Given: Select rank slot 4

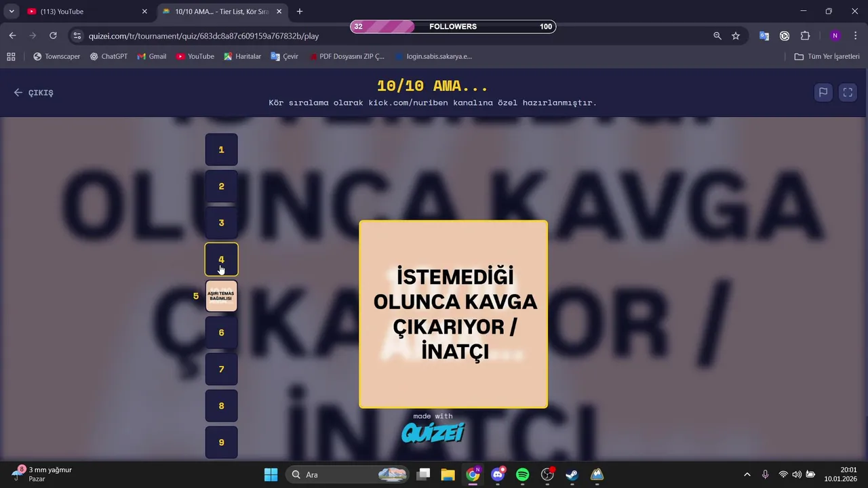Looking at the screenshot, I should click(x=221, y=259).
